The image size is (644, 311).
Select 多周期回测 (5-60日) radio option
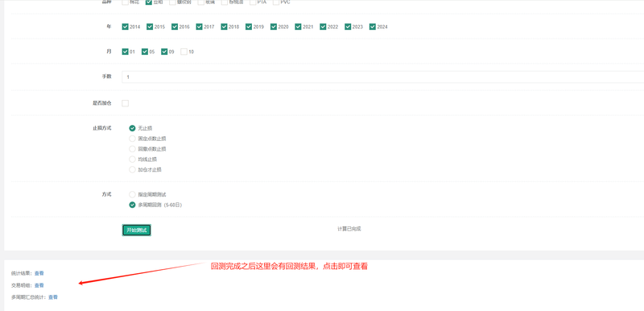coord(132,205)
